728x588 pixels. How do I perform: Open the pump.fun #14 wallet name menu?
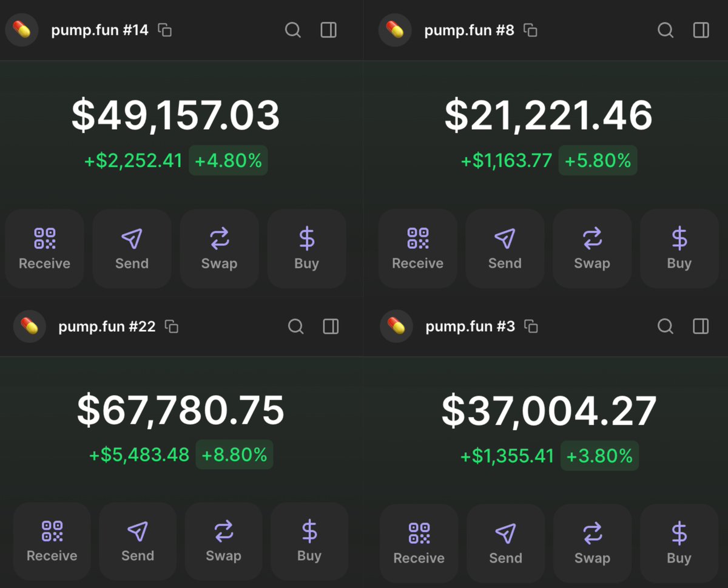(100, 30)
